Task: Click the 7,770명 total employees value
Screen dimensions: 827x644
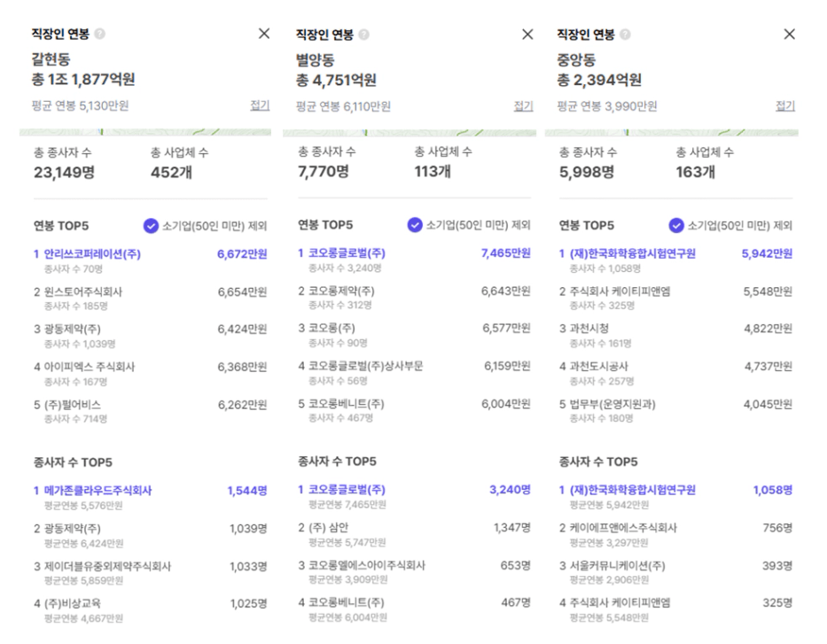Action: (x=324, y=171)
